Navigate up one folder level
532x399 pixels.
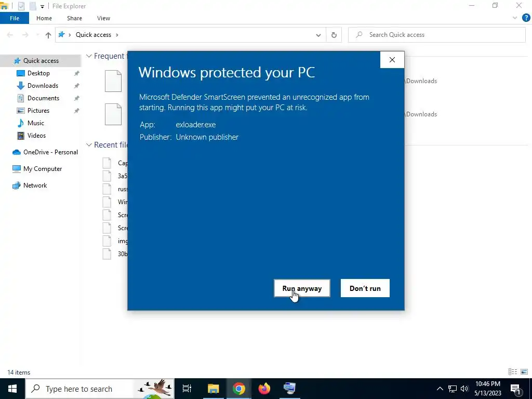tap(48, 35)
